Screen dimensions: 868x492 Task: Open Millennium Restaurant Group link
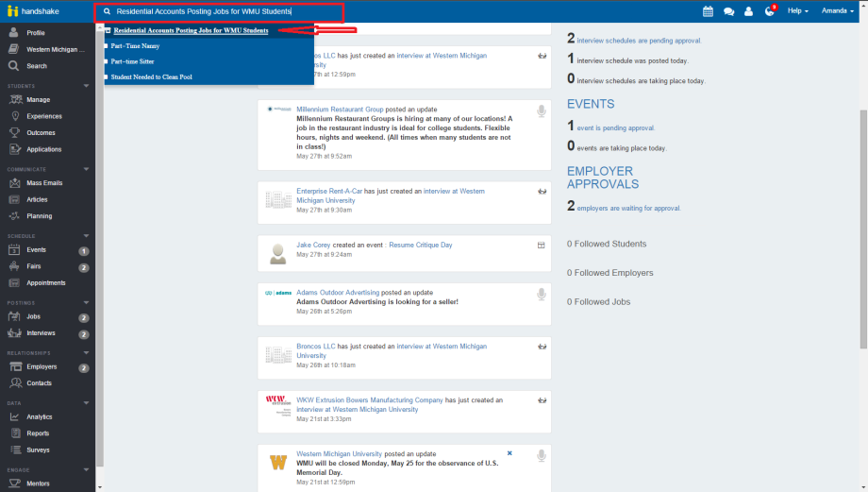point(340,110)
